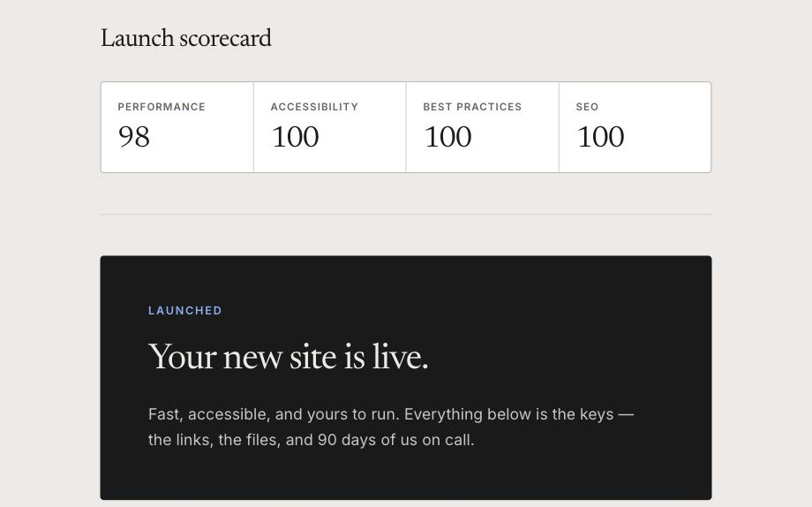
Task: Click the Best Practices score of 100
Action: pos(448,137)
